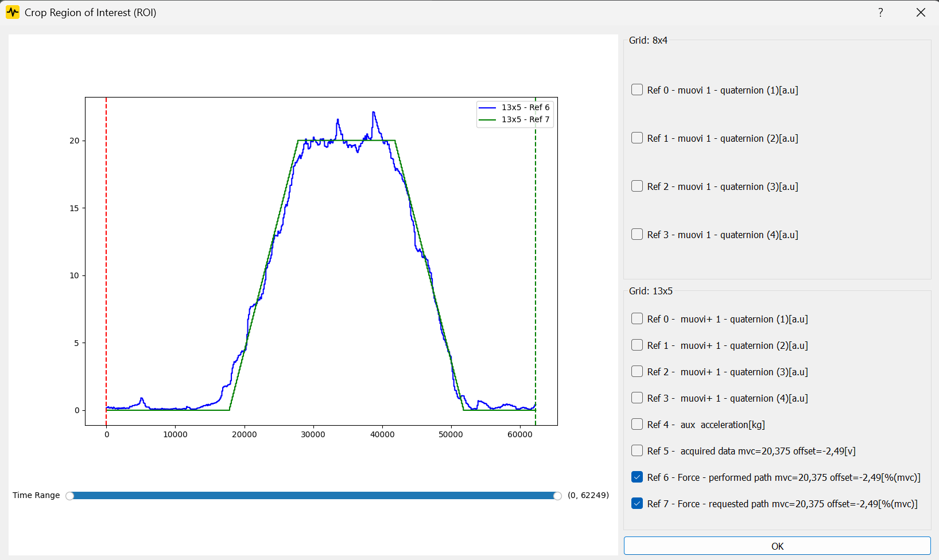939x560 pixels.
Task: Click the Time Range right slider handle
Action: pyautogui.click(x=557, y=496)
